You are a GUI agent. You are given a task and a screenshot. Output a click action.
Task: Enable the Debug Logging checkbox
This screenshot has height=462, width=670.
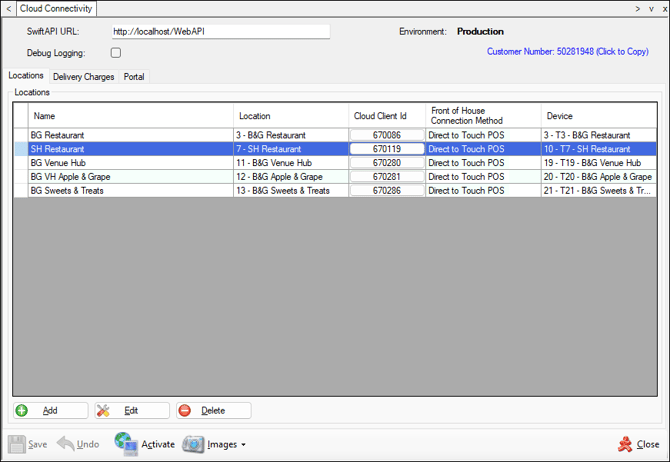tap(116, 53)
